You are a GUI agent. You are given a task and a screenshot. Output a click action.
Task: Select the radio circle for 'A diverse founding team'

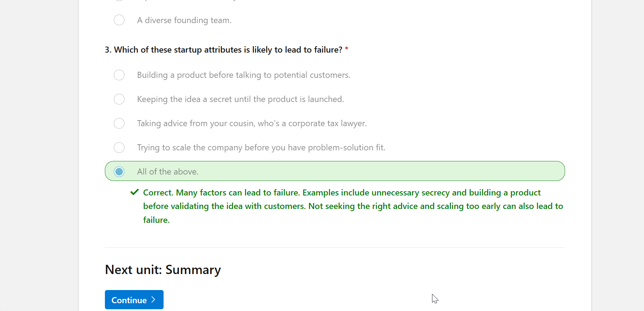119,20
